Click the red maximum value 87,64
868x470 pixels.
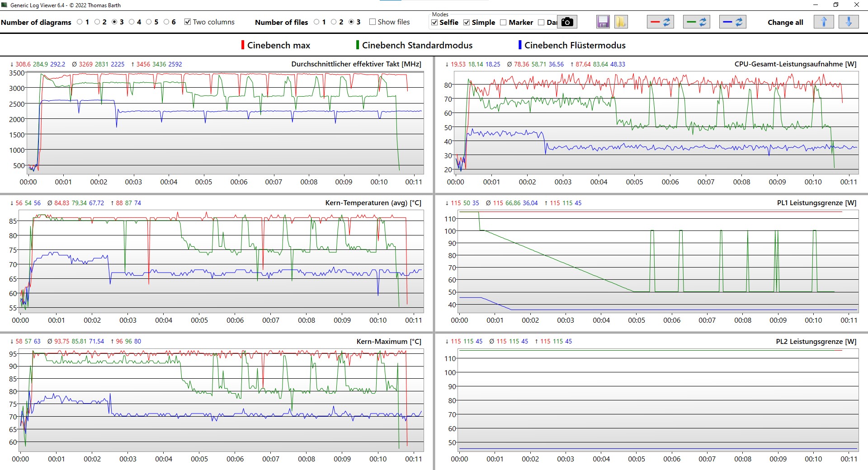coord(583,64)
